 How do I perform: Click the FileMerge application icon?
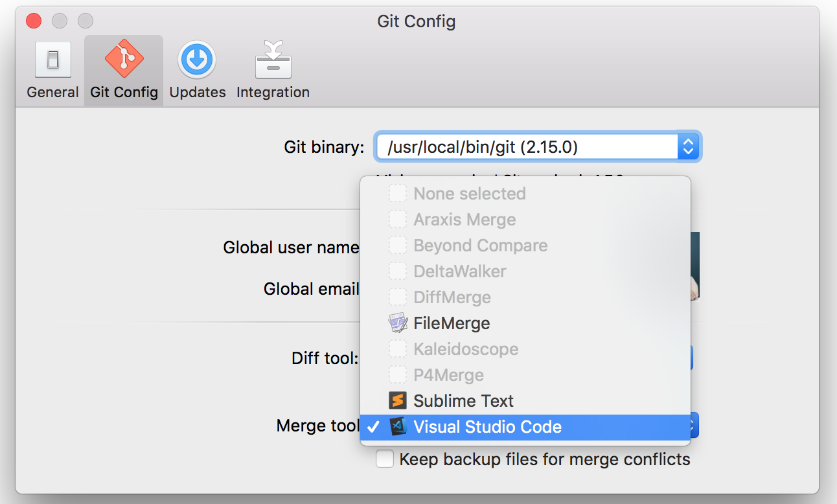click(x=398, y=323)
